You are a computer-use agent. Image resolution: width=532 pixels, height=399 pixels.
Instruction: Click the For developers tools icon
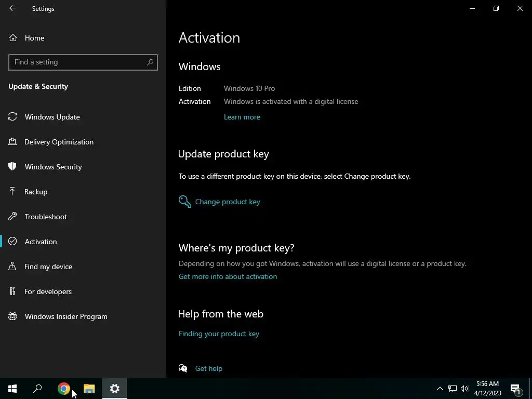12,291
